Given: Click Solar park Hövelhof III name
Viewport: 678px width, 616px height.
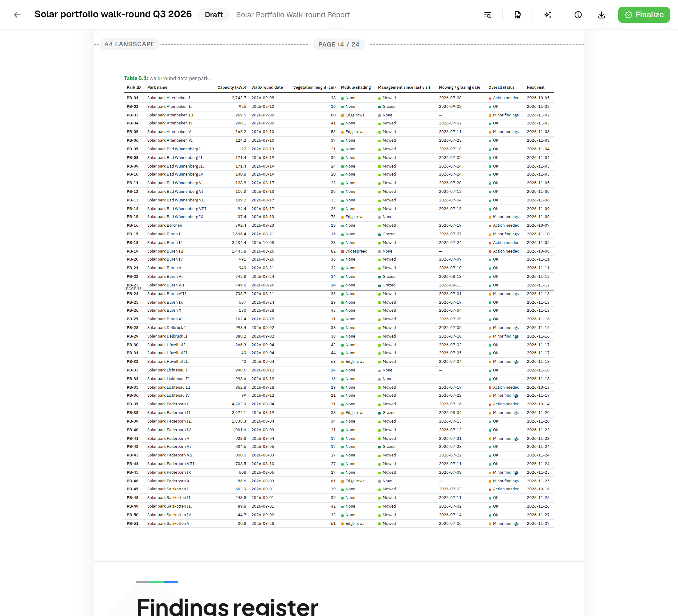Looking at the screenshot, I should click(x=168, y=361).
